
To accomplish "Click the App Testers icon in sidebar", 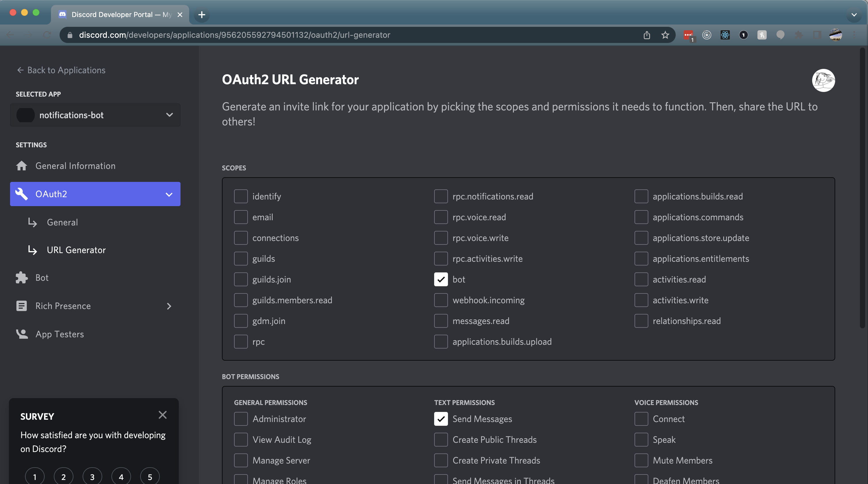I will [x=22, y=334].
